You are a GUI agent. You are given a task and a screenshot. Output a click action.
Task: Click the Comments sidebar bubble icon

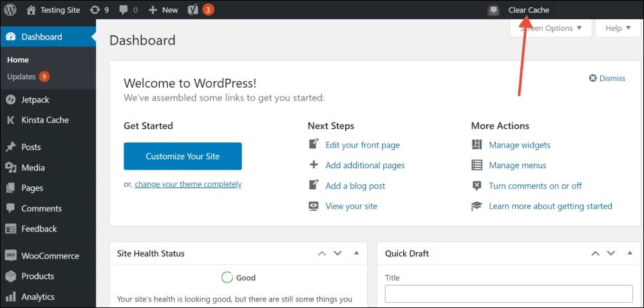pyautogui.click(x=11, y=208)
